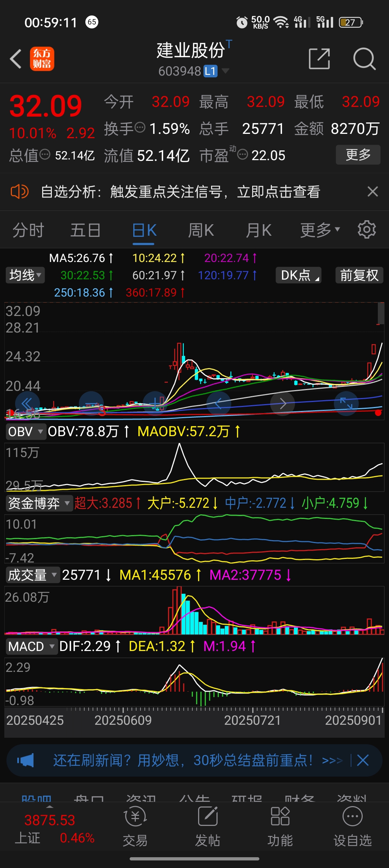Tap Wi-Fi icon in status bar

pyautogui.click(x=281, y=22)
